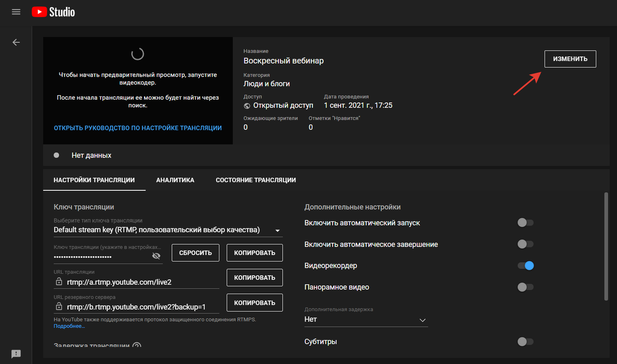Enable the Субтитры toggle
Screen dimensions: 617x364
[x=525, y=341]
